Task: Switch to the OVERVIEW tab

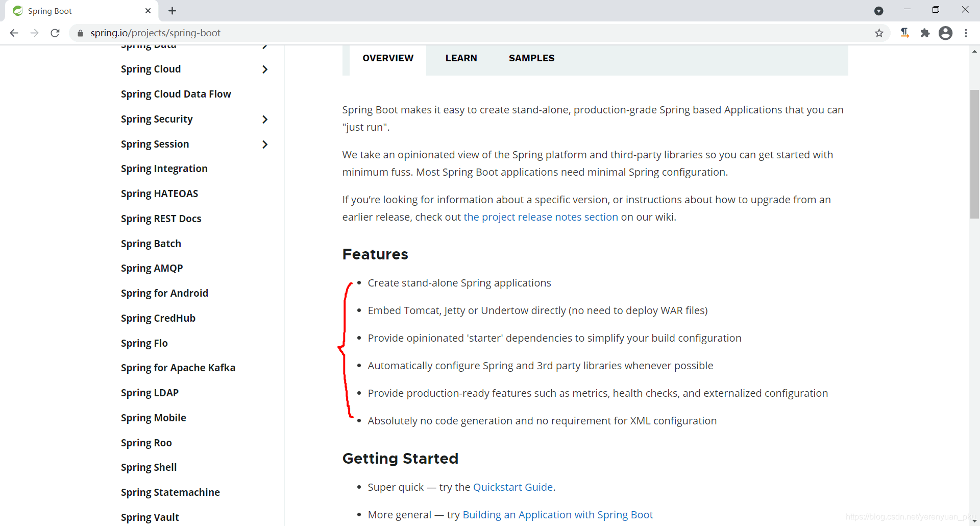Action: tap(388, 58)
